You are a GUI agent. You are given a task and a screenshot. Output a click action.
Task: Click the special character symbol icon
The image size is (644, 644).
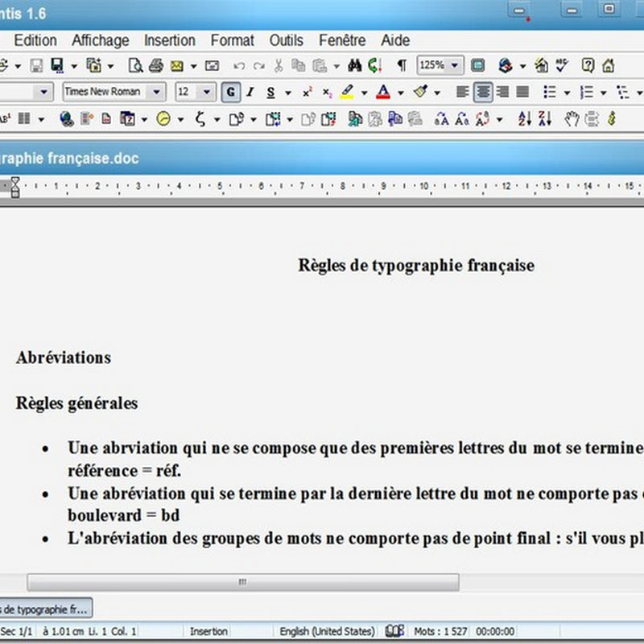click(200, 118)
